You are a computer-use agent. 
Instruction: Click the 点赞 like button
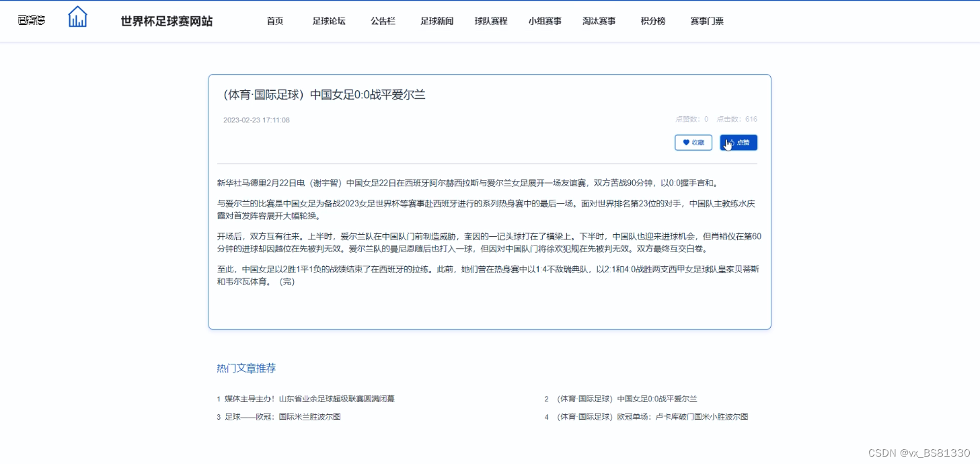click(739, 143)
